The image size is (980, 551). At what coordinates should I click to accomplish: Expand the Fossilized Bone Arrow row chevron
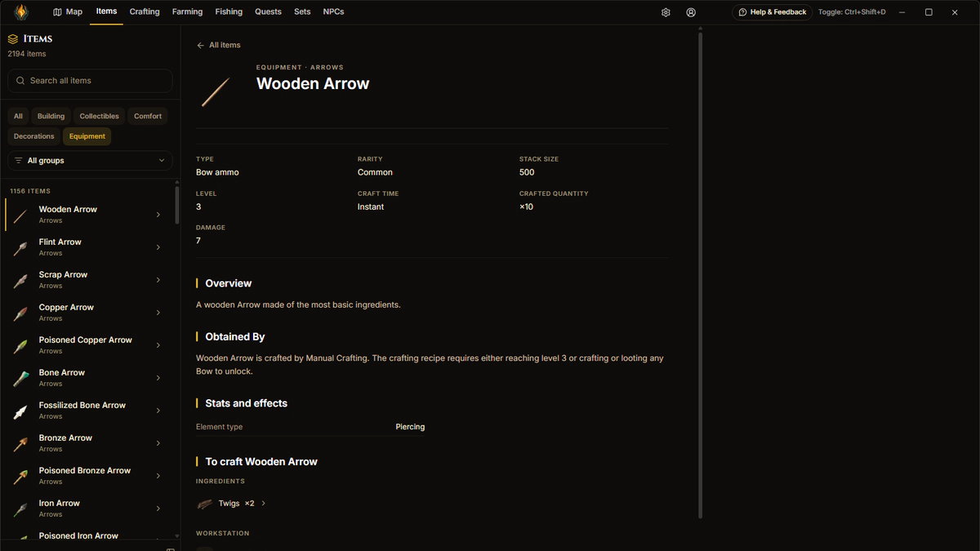pyautogui.click(x=158, y=411)
